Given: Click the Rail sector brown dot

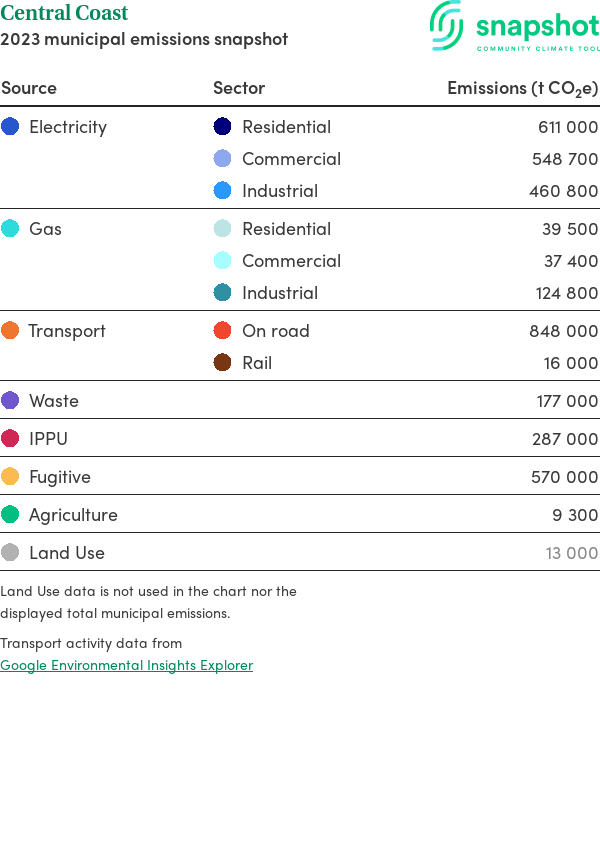Looking at the screenshot, I should (223, 363).
